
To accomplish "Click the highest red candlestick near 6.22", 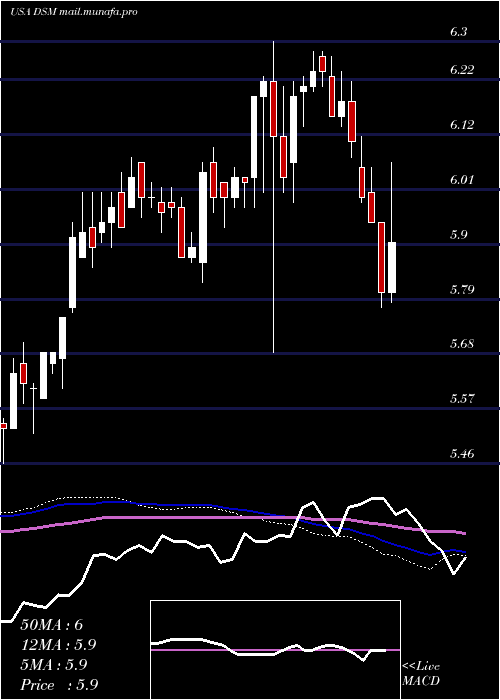I will (x=322, y=64).
